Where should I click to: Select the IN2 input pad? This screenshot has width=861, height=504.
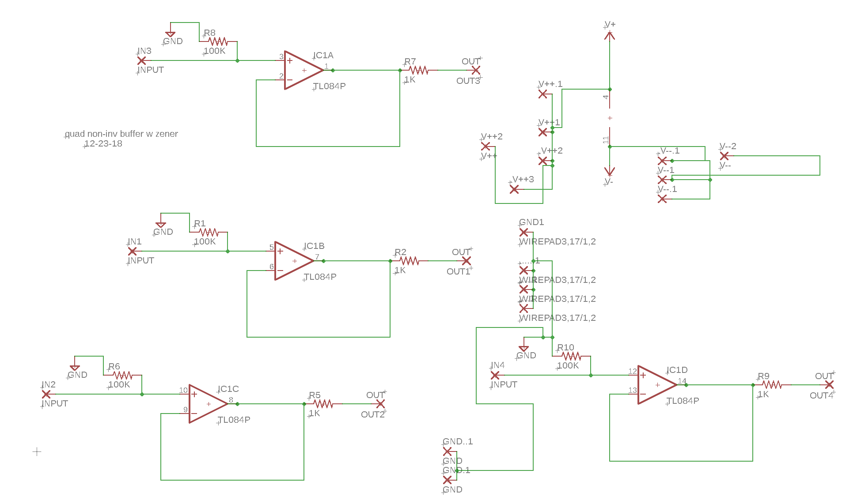pos(46,394)
